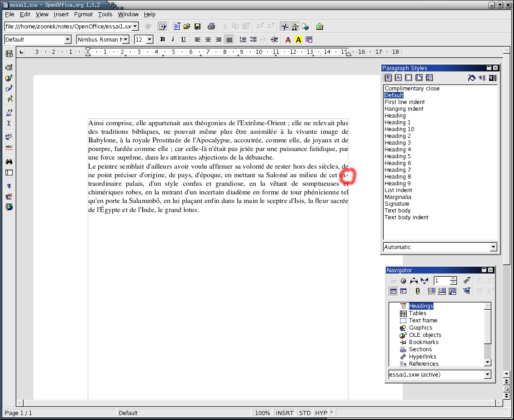Click Navigator page number field
Viewport: 514px width, 420px height.
tap(442, 280)
